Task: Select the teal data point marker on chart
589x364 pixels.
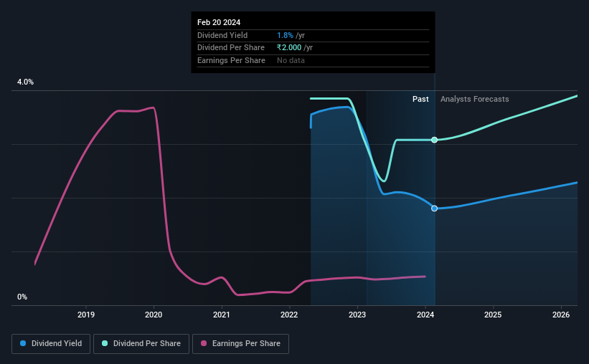Action: (434, 140)
